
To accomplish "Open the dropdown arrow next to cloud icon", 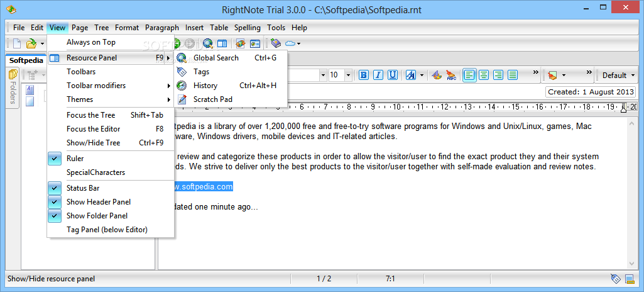I will click(x=298, y=43).
